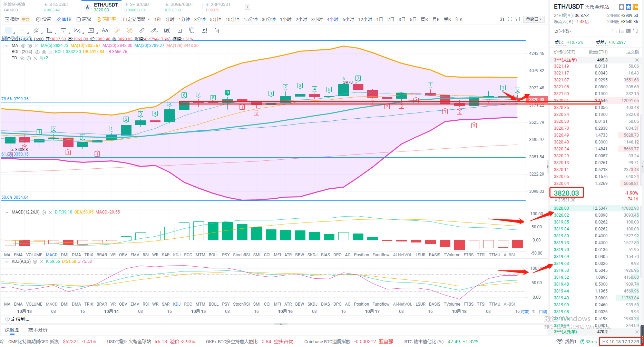Choose the text annotation Aa tool
The height and width of the screenshot is (347, 644).
coord(105,30)
